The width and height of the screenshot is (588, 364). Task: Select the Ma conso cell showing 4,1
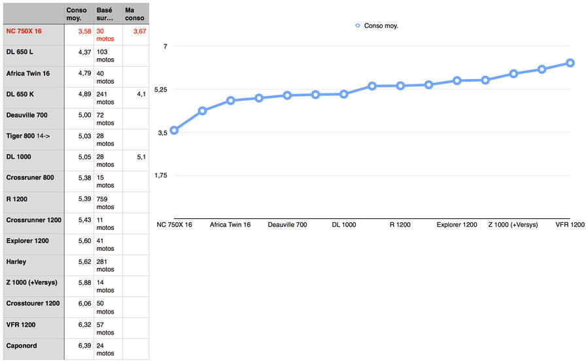click(136, 98)
